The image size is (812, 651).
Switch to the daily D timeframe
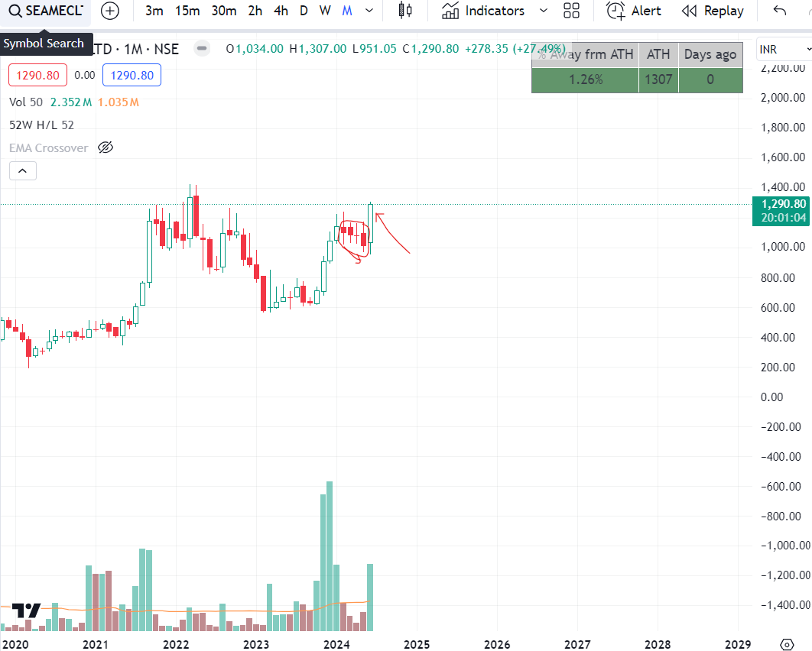coord(304,11)
